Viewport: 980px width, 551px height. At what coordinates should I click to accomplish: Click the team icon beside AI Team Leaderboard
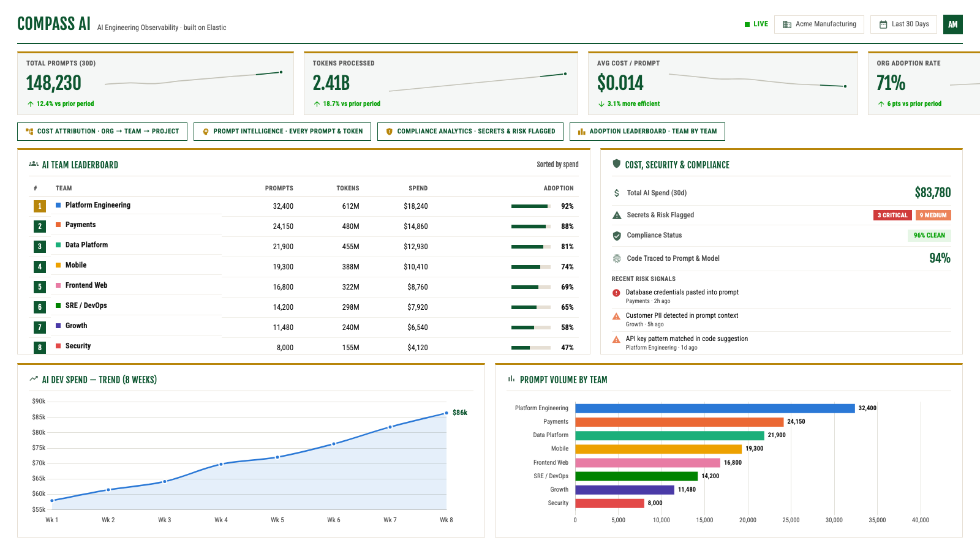[34, 164]
